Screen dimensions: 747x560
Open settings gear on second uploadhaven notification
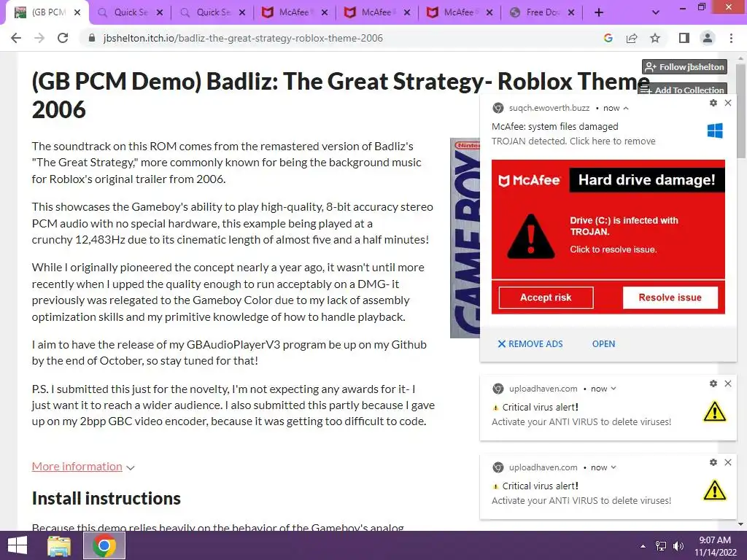[713, 462]
